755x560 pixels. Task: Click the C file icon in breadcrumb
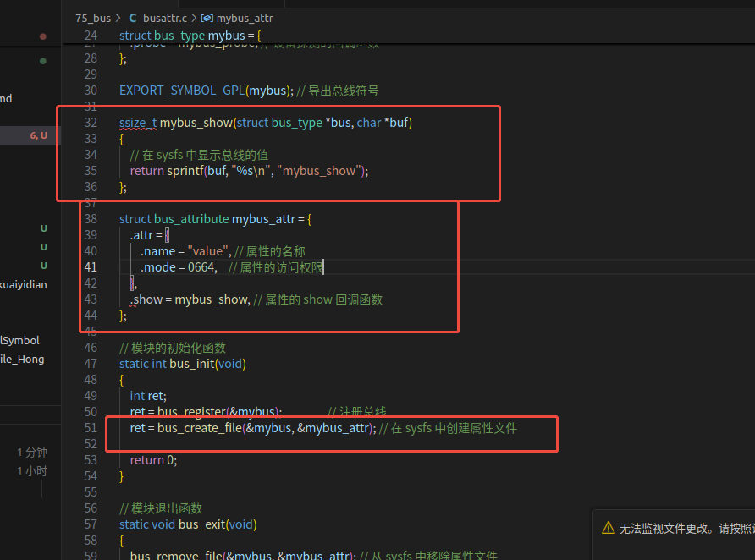click(x=132, y=19)
